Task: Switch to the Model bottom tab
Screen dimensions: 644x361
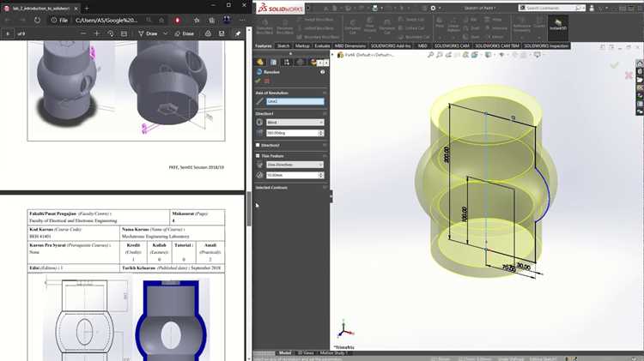Action: tap(285, 352)
